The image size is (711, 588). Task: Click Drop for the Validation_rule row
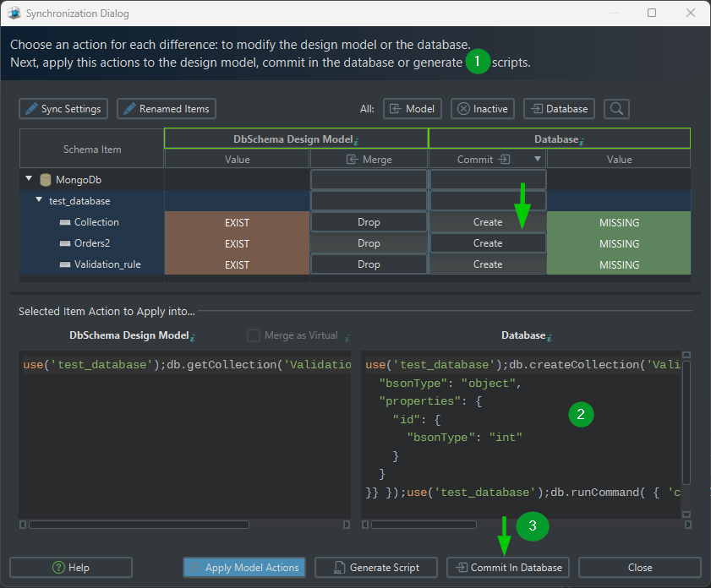click(x=369, y=264)
